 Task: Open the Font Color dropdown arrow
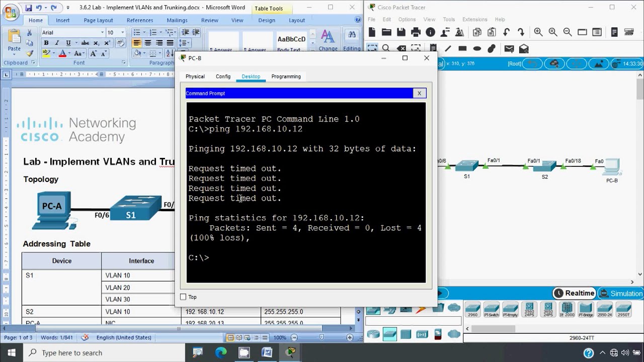pyautogui.click(x=69, y=53)
